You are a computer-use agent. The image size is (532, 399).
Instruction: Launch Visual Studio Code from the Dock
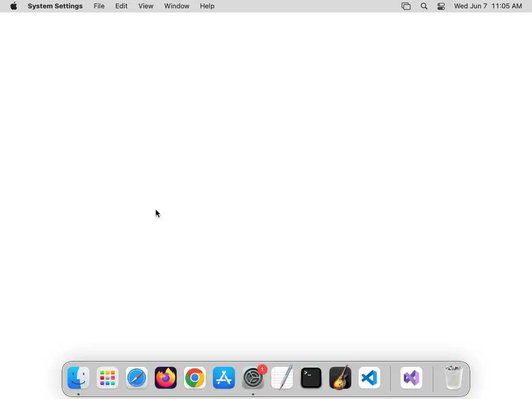[369, 378]
